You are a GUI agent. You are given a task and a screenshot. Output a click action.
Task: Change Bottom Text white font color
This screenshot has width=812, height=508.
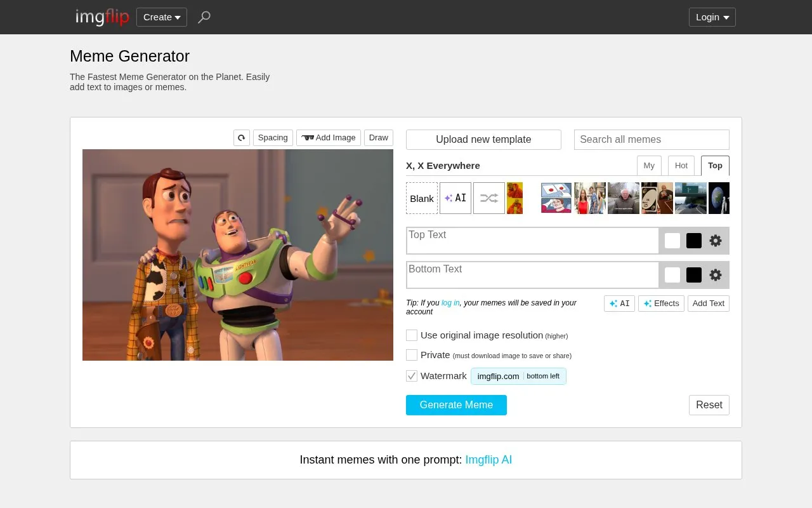click(x=672, y=275)
